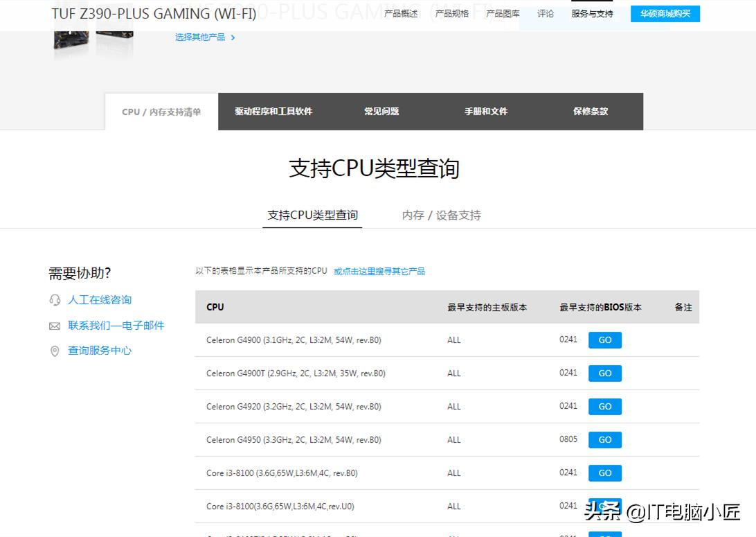Switch to the 驱动程序和工具软件 tab

(273, 111)
